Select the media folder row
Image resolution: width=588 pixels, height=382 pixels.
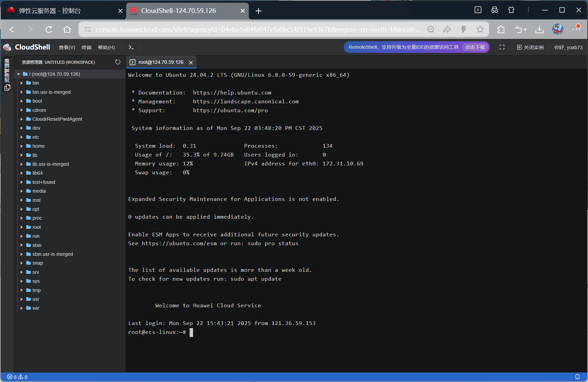point(70,191)
